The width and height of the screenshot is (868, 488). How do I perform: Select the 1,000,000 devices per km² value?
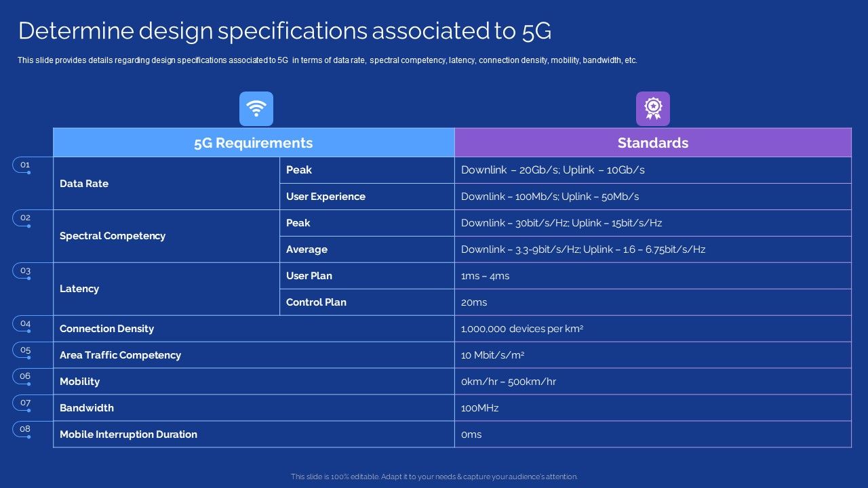pyautogui.click(x=522, y=329)
